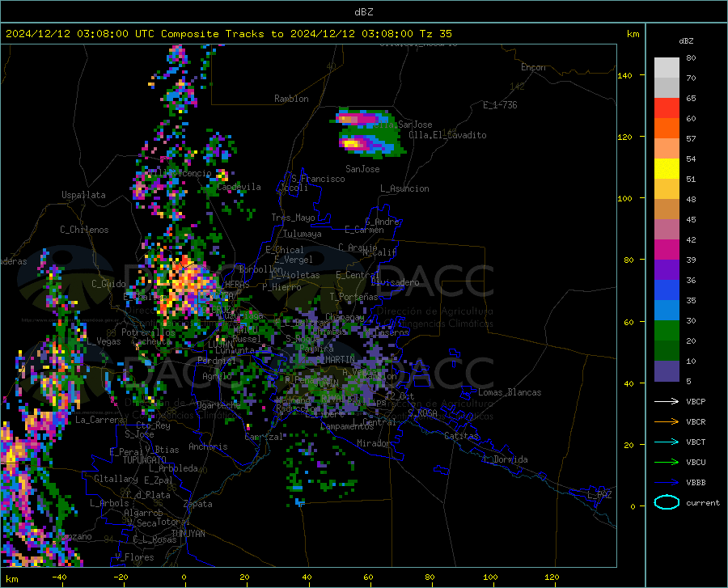The image size is (728, 588).
Task: Click the 'T_Porteñas' map label
Action: coord(353,297)
